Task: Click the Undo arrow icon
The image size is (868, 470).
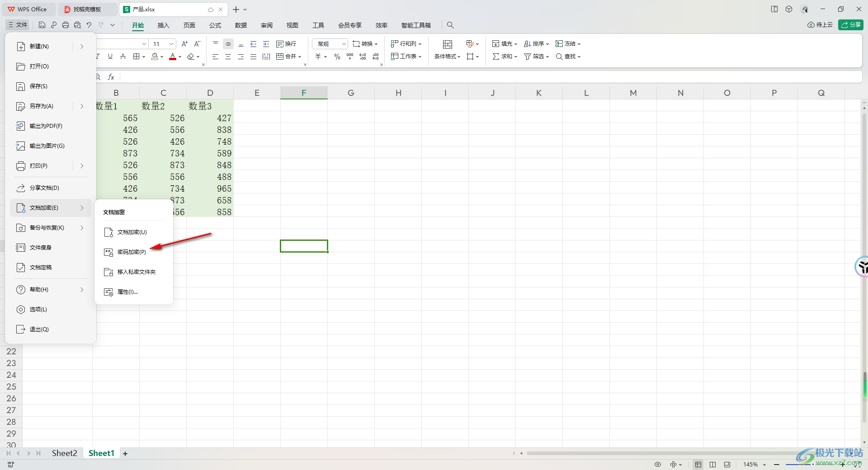Action: tap(89, 25)
